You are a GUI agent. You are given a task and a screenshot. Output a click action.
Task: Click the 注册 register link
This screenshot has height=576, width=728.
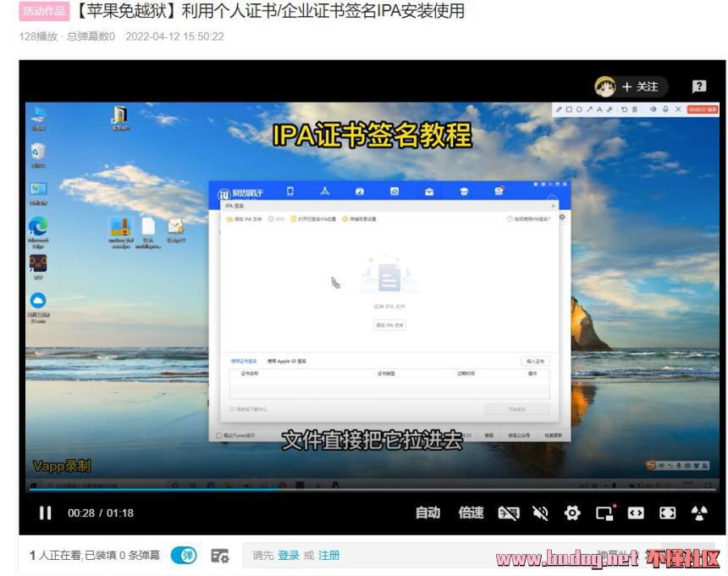point(329,556)
